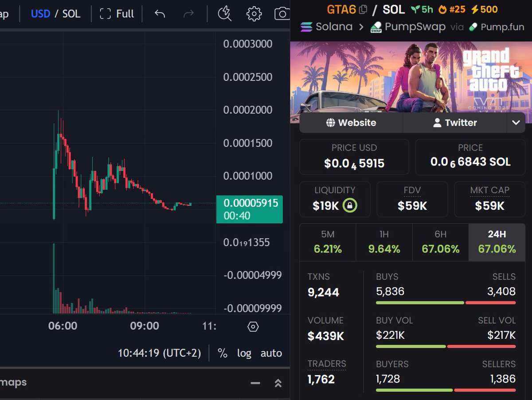Select the 24H timeframe tab
The width and height of the screenshot is (532, 400).
497,242
